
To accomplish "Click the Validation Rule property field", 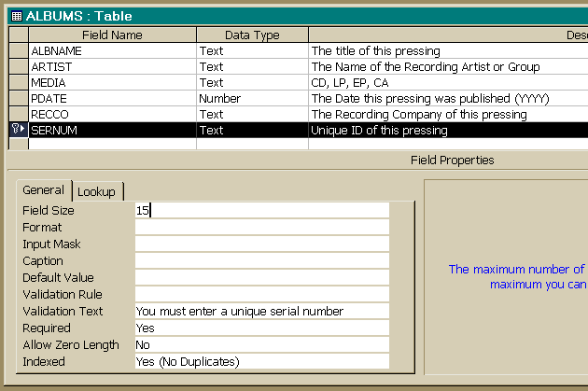I will coord(261,294).
